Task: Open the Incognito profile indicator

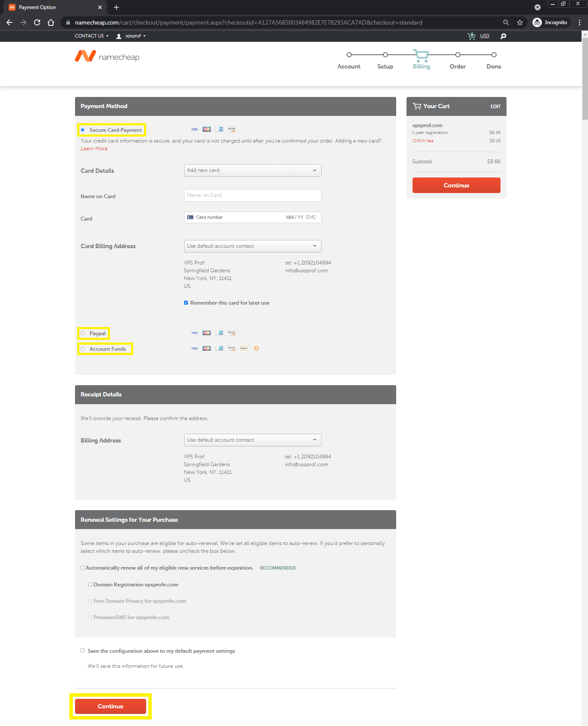Action: [550, 22]
